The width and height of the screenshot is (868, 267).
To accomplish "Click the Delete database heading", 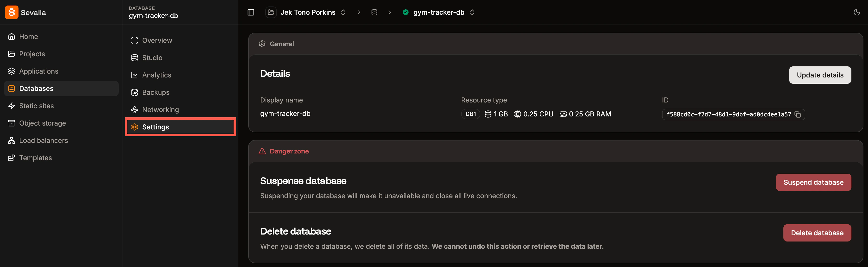I will [x=296, y=231].
